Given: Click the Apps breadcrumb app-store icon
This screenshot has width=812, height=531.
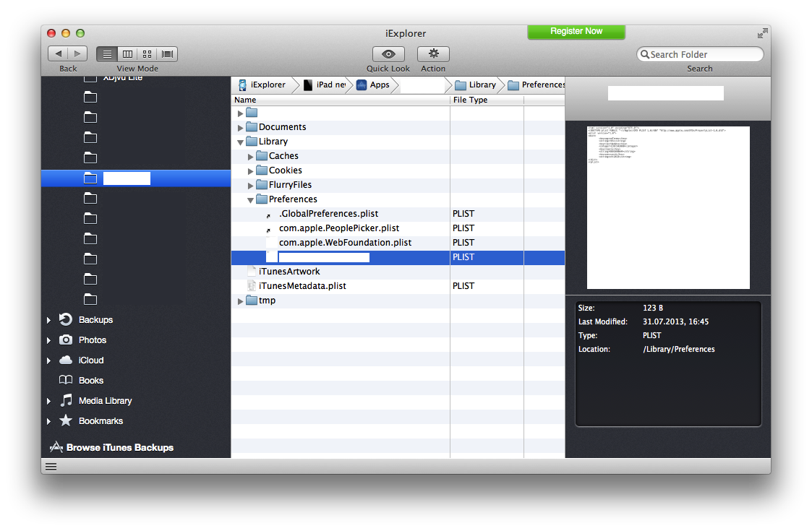Looking at the screenshot, I should click(362, 85).
